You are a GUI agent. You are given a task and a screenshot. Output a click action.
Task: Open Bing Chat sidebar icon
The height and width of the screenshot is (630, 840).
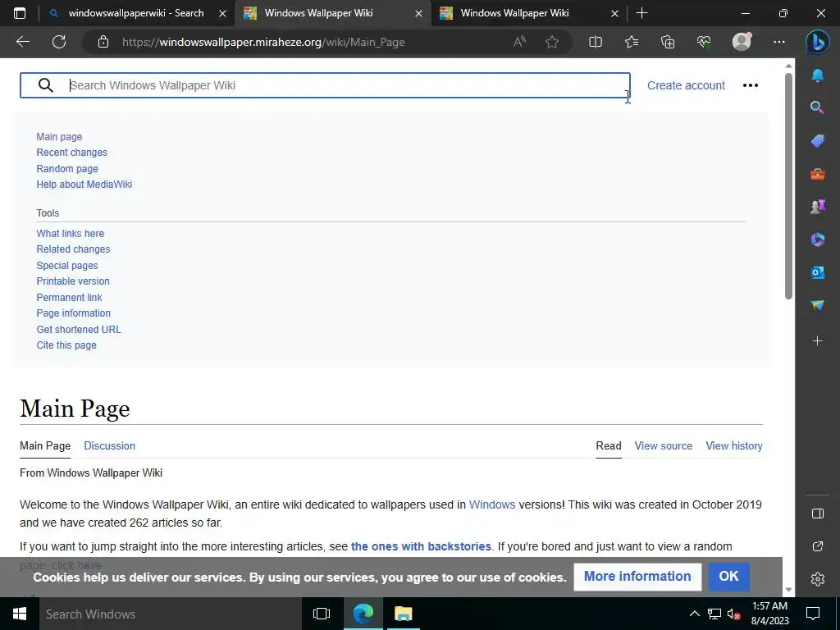818,42
